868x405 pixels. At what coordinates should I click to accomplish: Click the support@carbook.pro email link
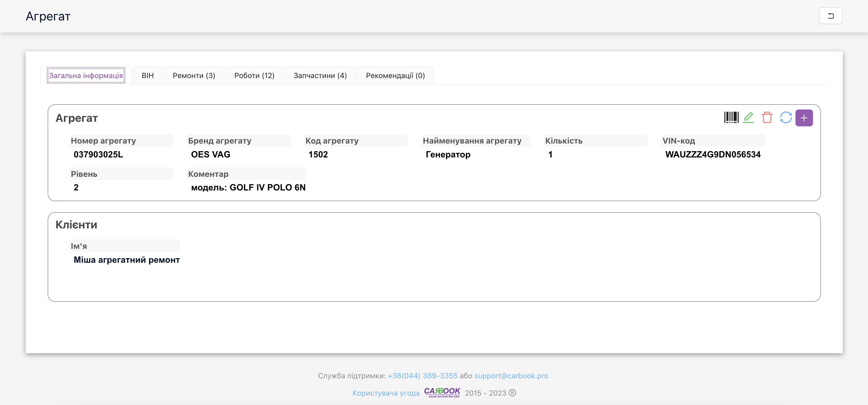[x=511, y=376]
